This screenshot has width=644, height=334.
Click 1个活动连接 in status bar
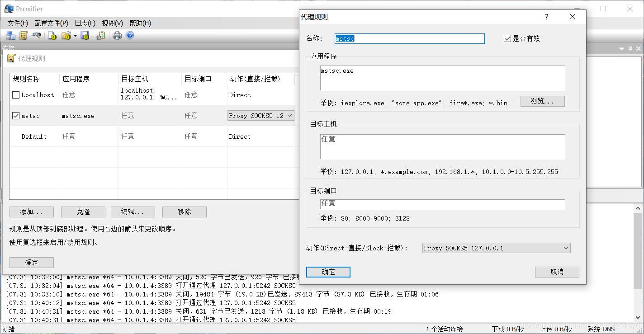pyautogui.click(x=445, y=329)
